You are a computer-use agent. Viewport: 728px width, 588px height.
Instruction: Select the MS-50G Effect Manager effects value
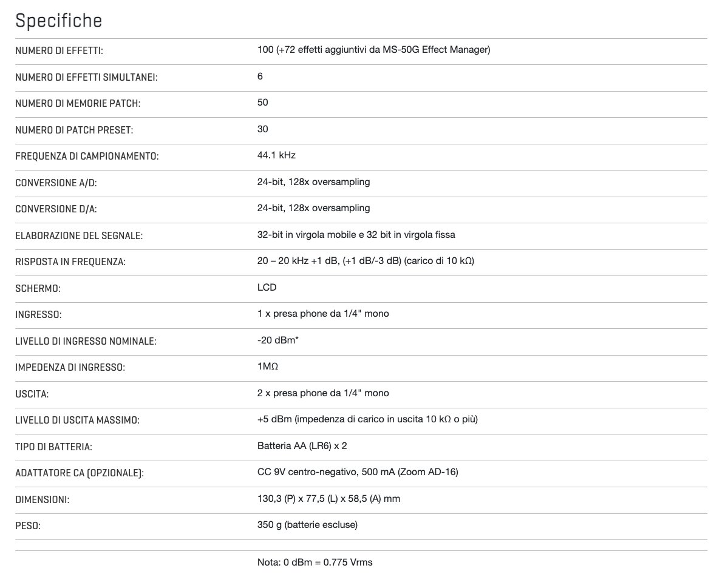373,50
